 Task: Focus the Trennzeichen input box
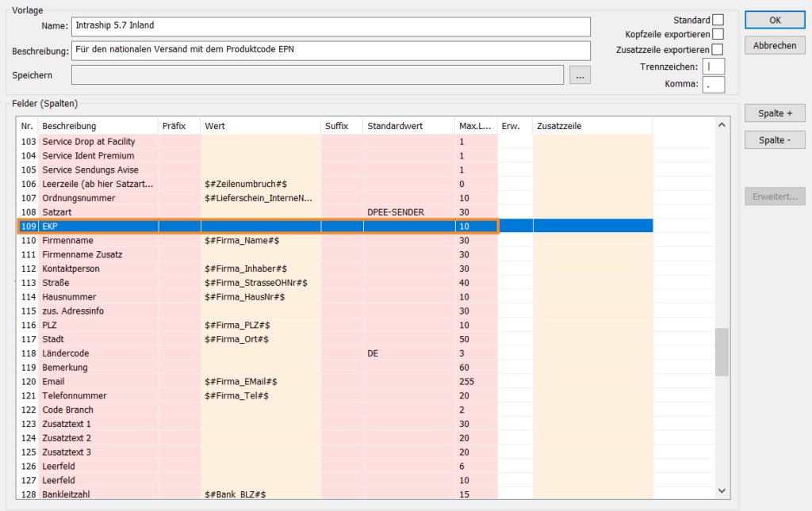[713, 67]
